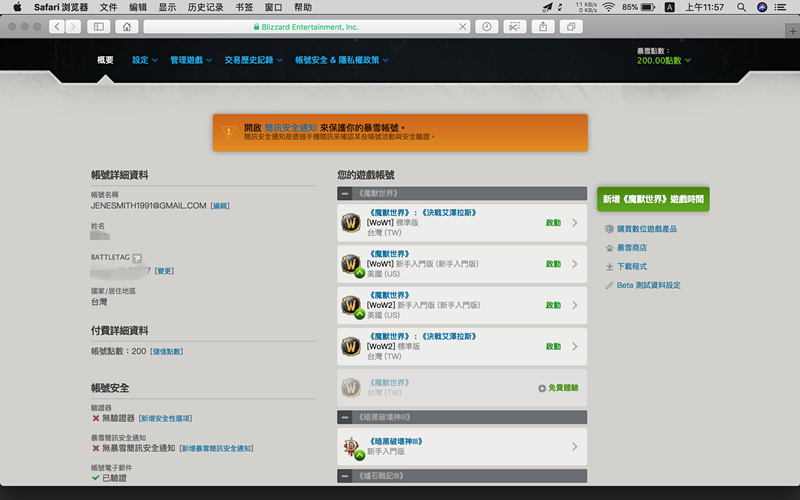
Task: Open the 窗口 menu
Action: pyautogui.click(x=273, y=7)
